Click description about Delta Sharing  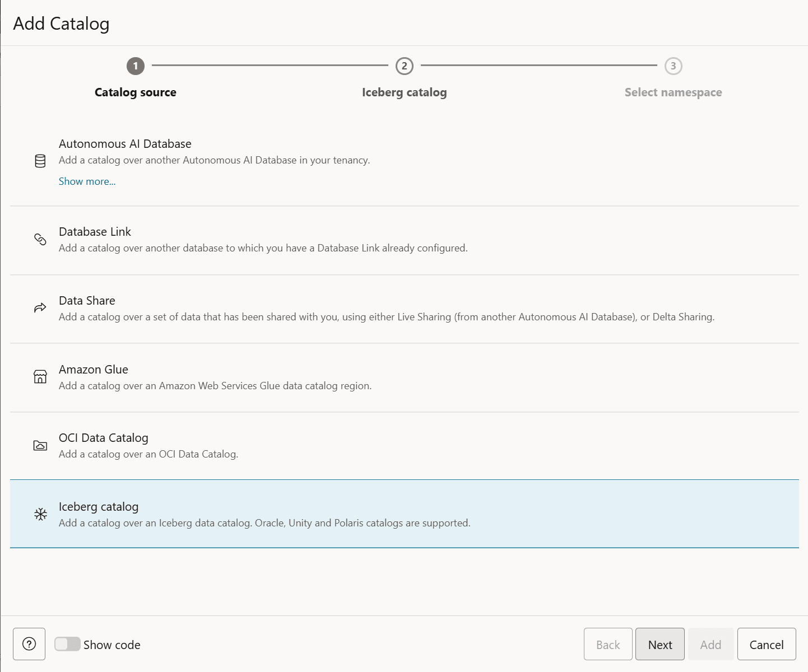(387, 317)
